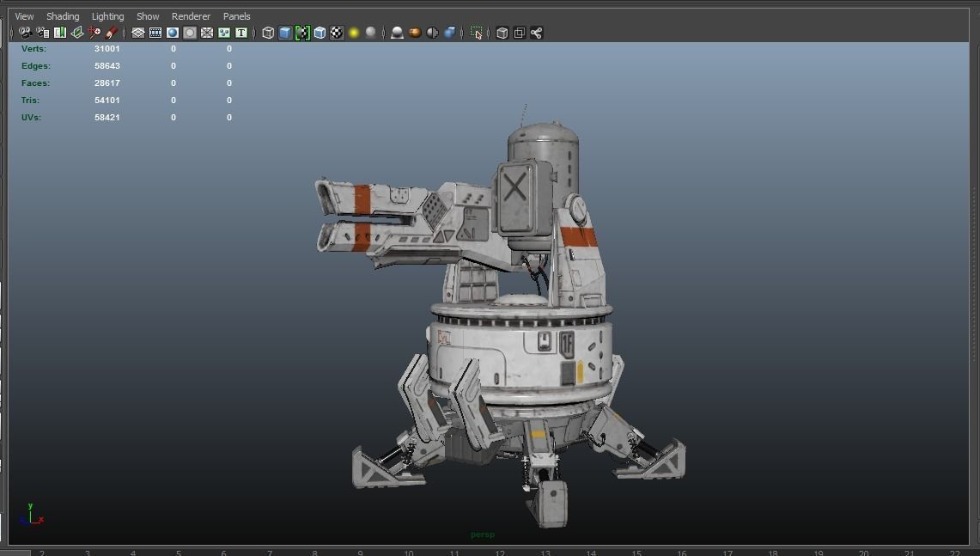Turn on wireframe on shaded display
Image resolution: width=980 pixels, height=556 pixels.
(318, 33)
